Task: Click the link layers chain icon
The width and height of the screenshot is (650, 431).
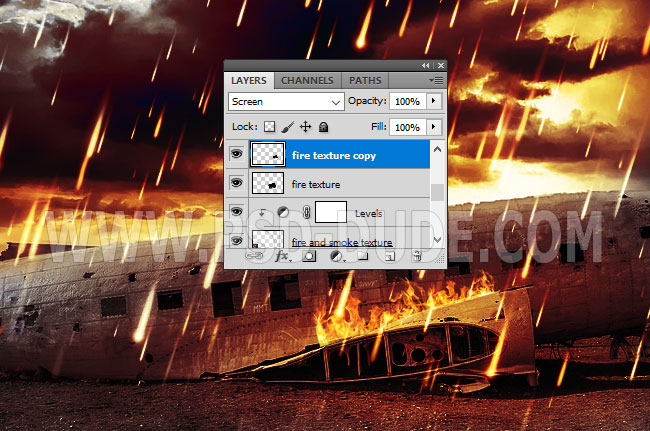Action: click(254, 257)
